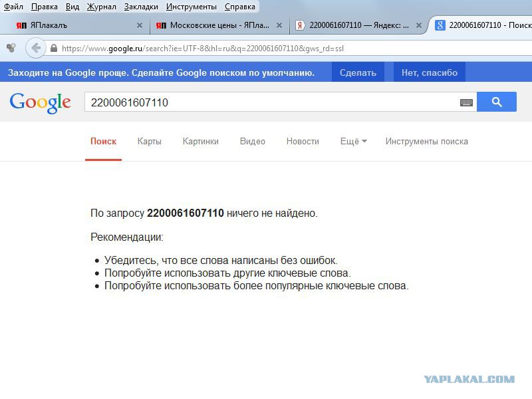Click the Yandex favicon on third tab
The width and height of the screenshot is (532, 399).
coord(300,25)
